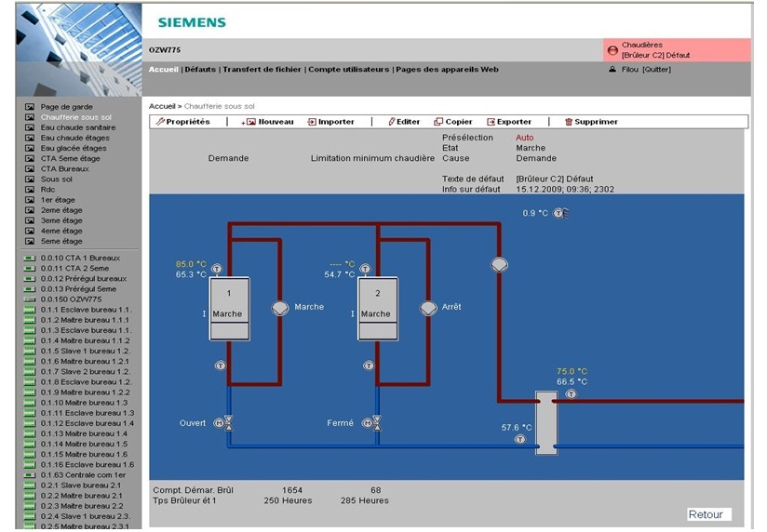Open the Défauts menu tab
767x532 pixels.
(199, 70)
